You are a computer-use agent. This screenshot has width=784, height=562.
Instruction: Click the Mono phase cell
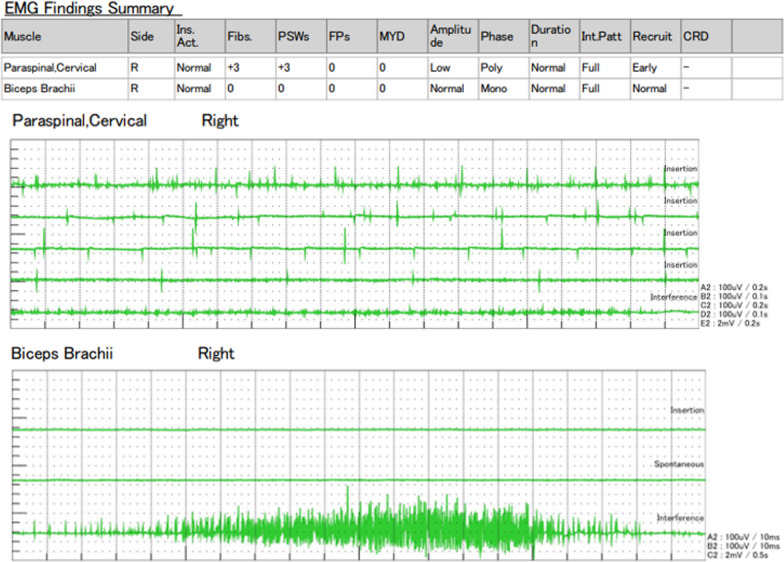(x=504, y=88)
